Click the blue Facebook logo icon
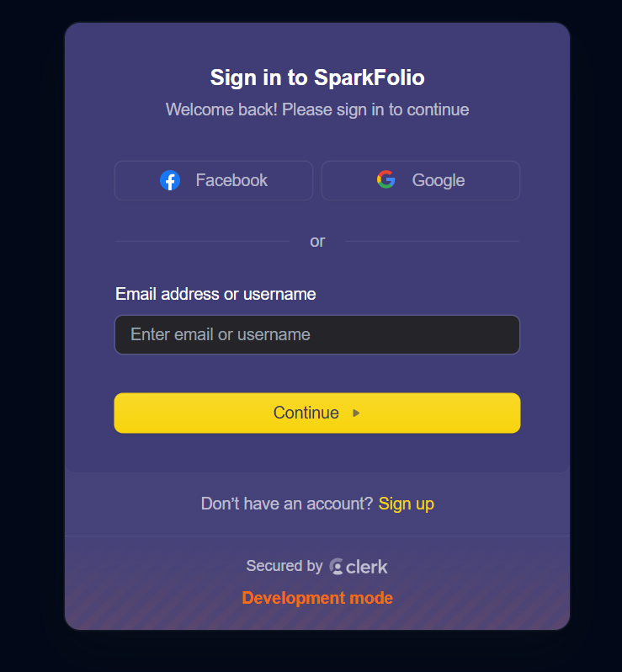This screenshot has width=622, height=672. pos(170,180)
